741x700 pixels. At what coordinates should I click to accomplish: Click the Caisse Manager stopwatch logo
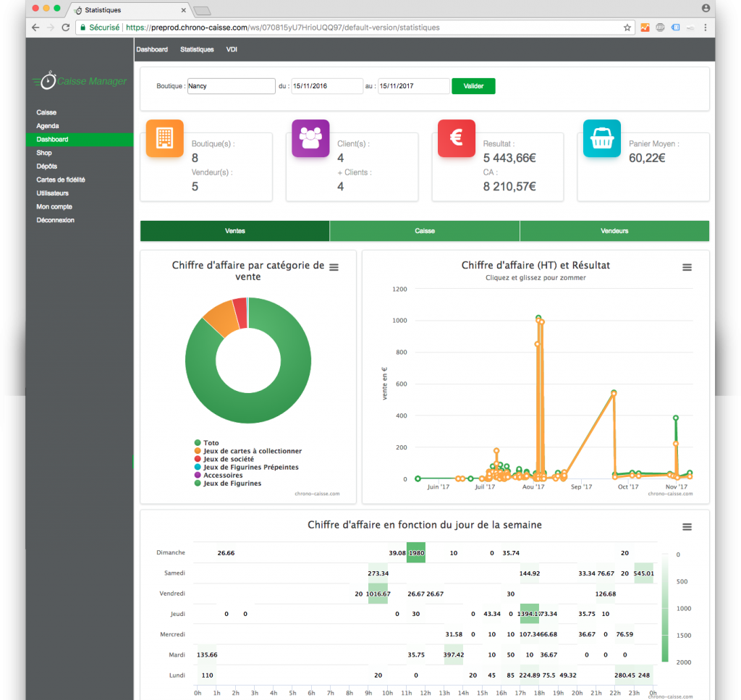48,81
